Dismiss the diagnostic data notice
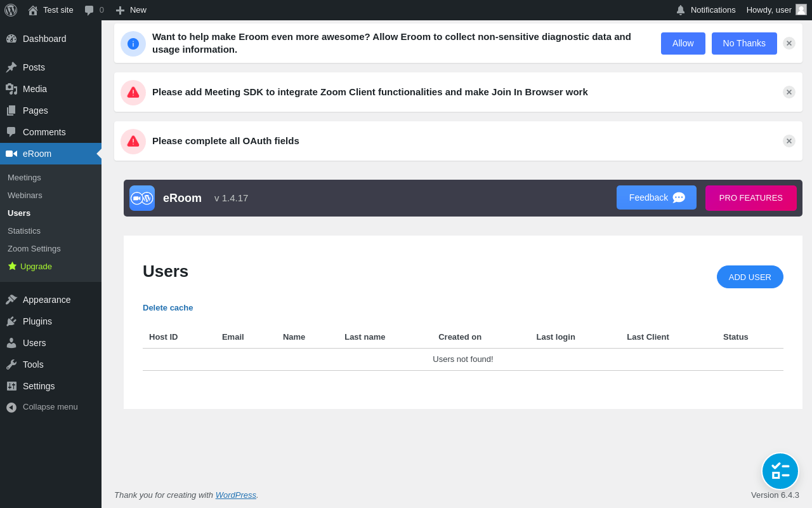812x508 pixels. click(x=789, y=43)
